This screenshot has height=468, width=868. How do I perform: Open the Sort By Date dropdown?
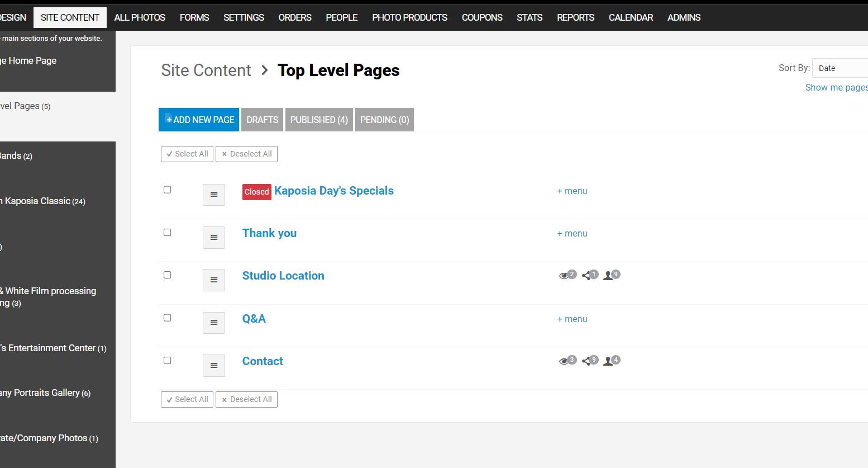[x=840, y=68]
